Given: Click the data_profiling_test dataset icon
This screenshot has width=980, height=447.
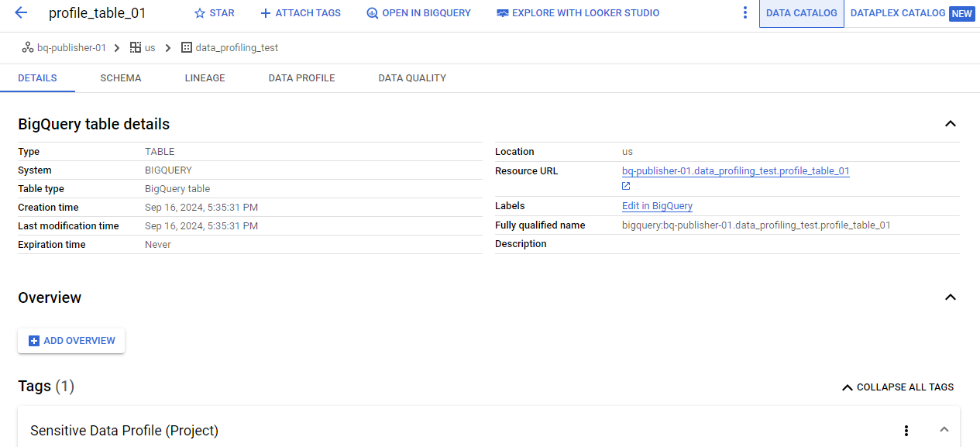Looking at the screenshot, I should (186, 47).
